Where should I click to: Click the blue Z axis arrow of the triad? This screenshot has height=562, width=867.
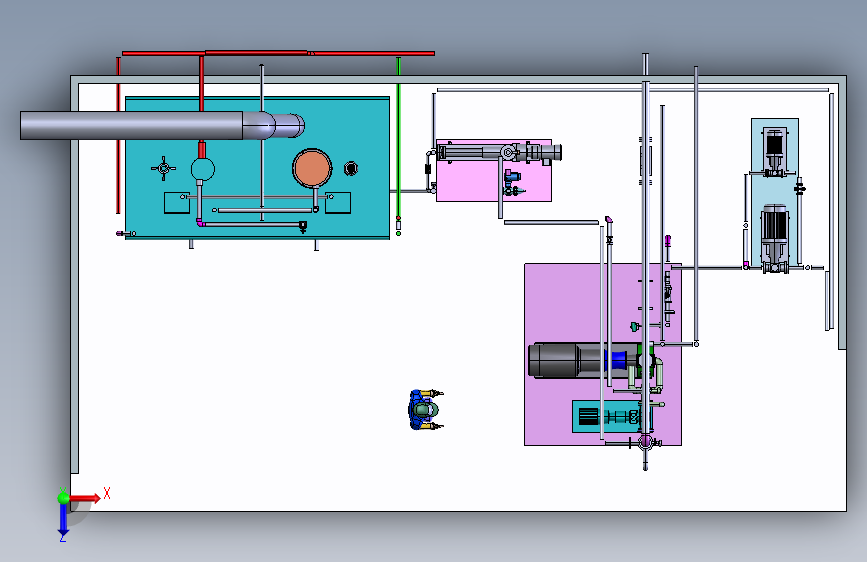point(63,520)
